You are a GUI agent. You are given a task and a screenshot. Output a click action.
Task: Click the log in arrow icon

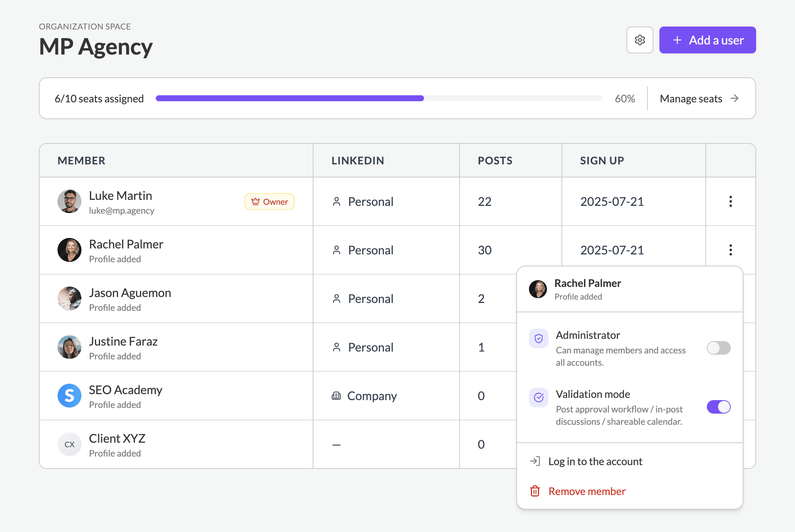tap(535, 461)
